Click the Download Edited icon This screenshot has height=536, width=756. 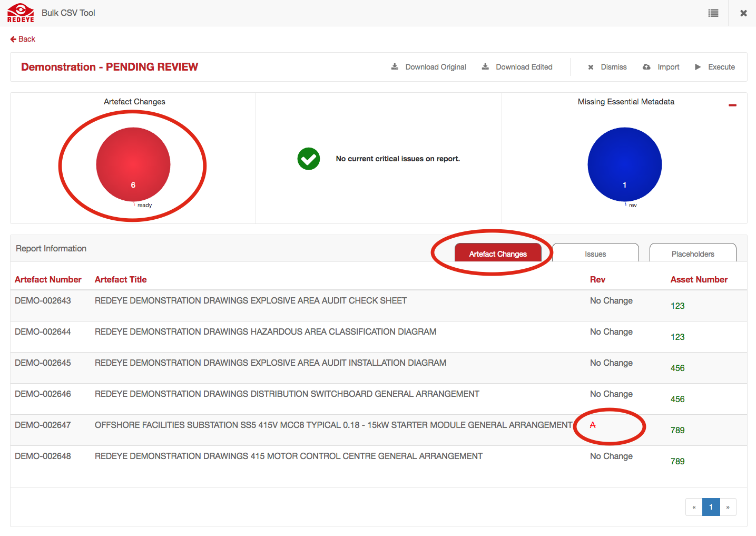tap(485, 67)
